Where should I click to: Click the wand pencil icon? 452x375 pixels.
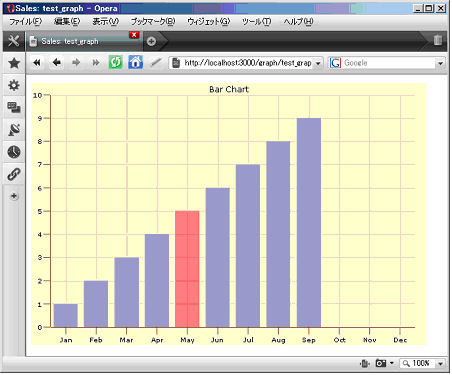[155, 62]
